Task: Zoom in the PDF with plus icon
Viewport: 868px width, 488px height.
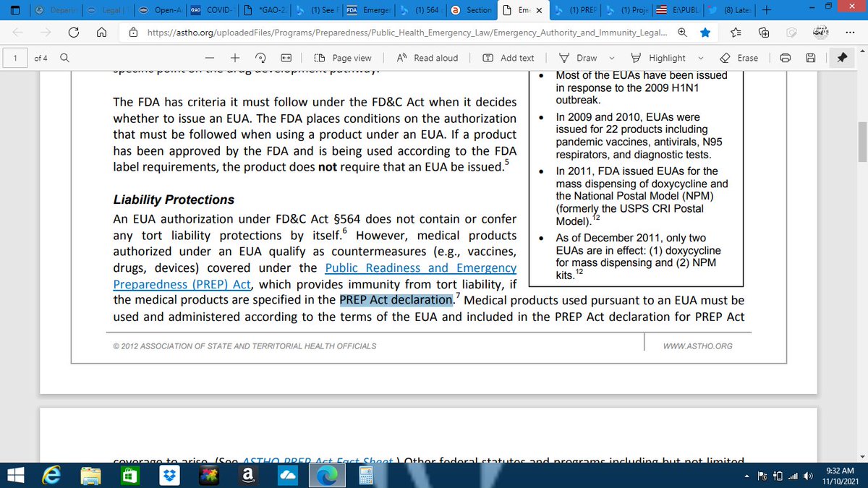Action: click(x=235, y=58)
